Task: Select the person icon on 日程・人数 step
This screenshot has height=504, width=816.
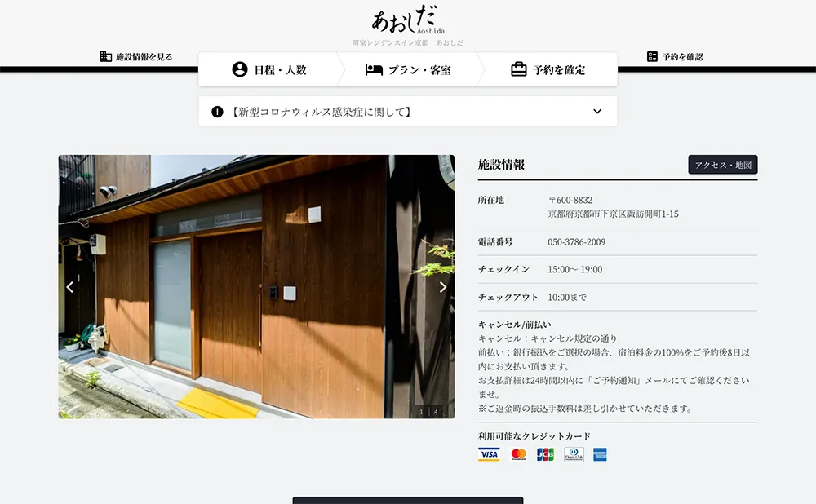Action: [x=237, y=69]
